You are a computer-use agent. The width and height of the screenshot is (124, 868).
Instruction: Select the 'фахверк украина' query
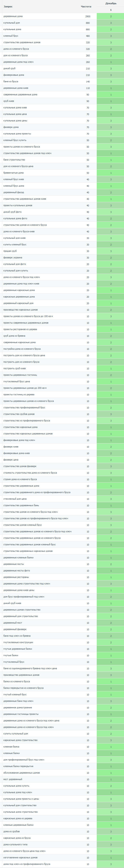(13, 258)
